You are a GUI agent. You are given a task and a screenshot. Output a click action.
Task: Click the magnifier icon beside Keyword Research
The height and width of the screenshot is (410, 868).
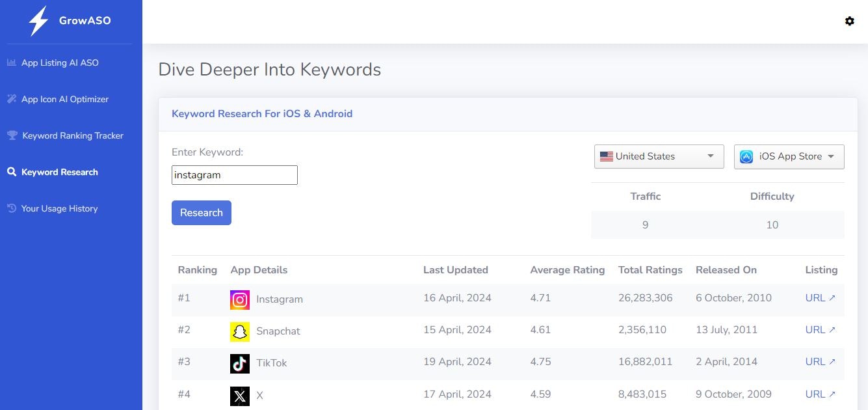[x=11, y=172]
